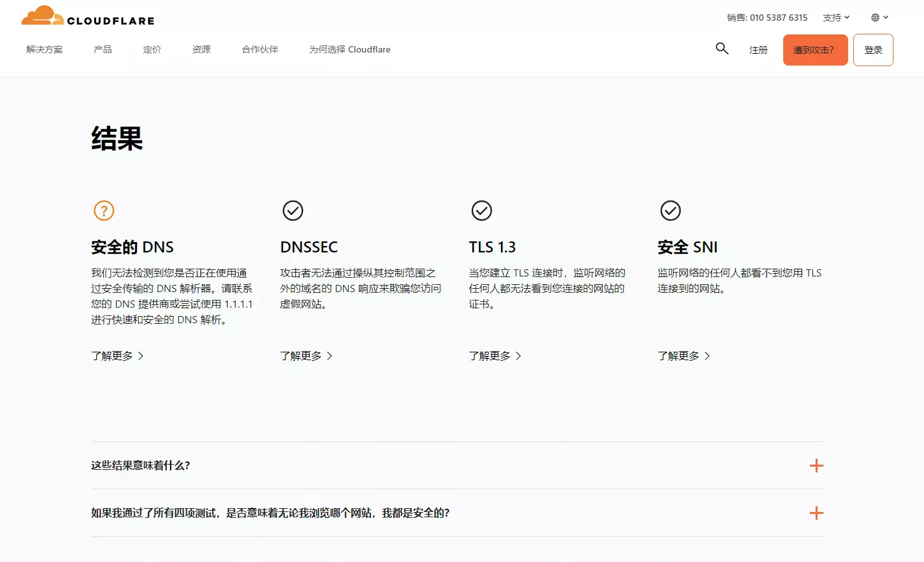Click the orange question mark icon above 安全的 DNS
This screenshot has height=562, width=924.
click(x=104, y=210)
